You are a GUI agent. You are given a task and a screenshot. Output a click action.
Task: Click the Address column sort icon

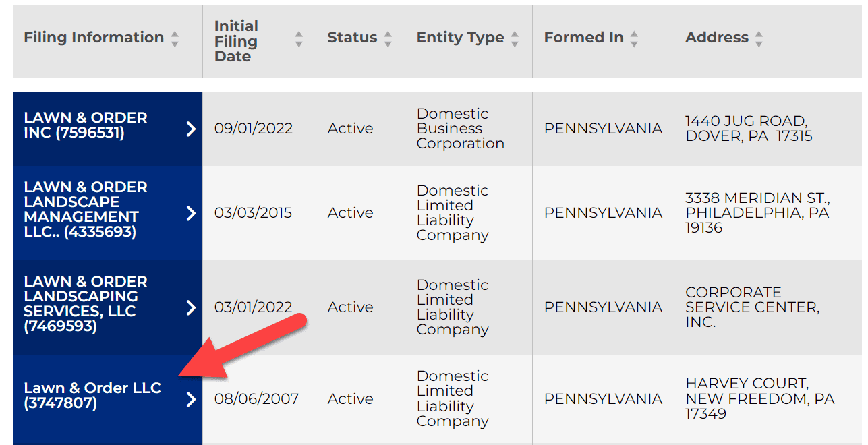760,38
